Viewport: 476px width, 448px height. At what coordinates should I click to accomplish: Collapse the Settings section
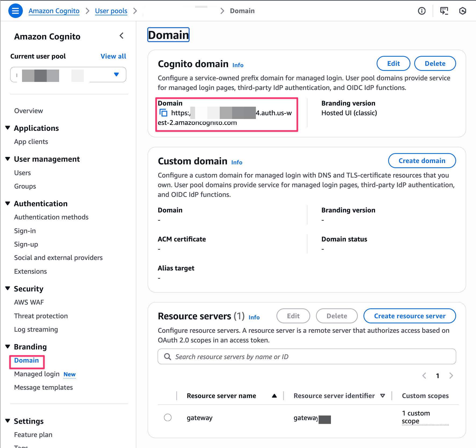point(8,421)
